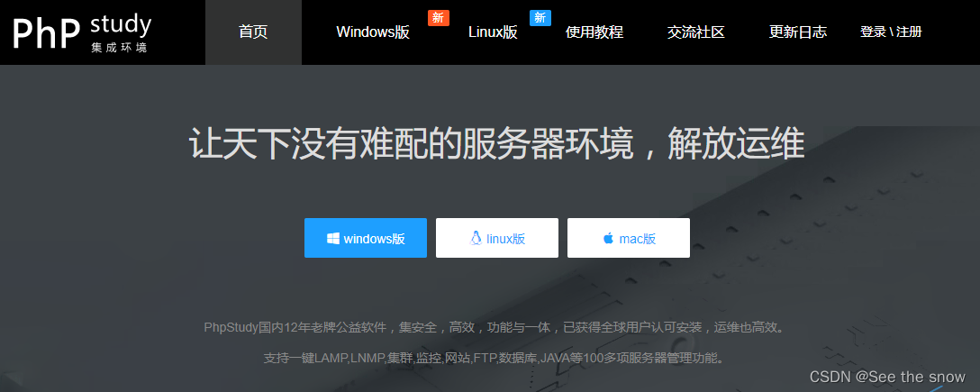Open the 首页 nav tab
The width and height of the screenshot is (980, 392).
pos(253,32)
